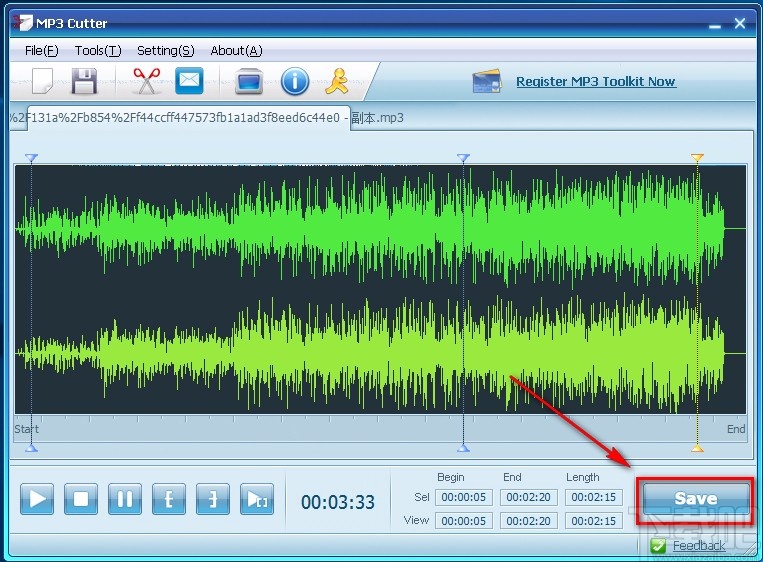Open the File menu

[x=41, y=51]
